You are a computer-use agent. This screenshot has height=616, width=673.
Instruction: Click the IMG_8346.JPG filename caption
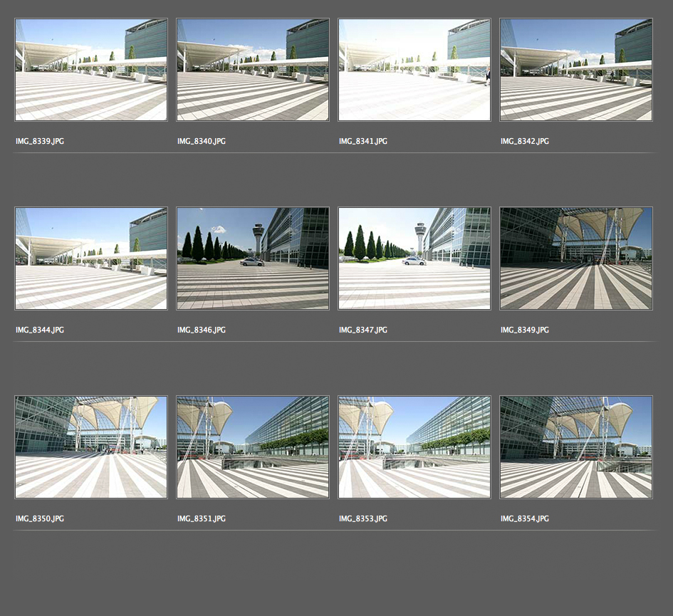202,330
